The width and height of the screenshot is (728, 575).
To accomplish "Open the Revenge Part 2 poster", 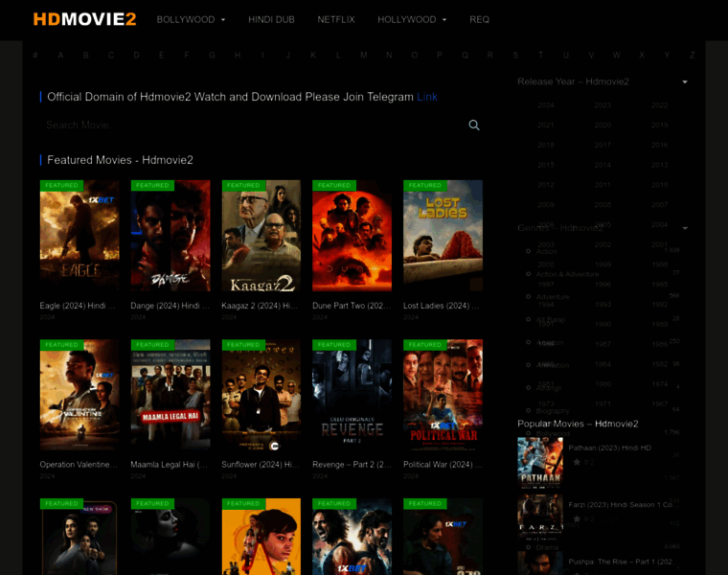I will 352,395.
